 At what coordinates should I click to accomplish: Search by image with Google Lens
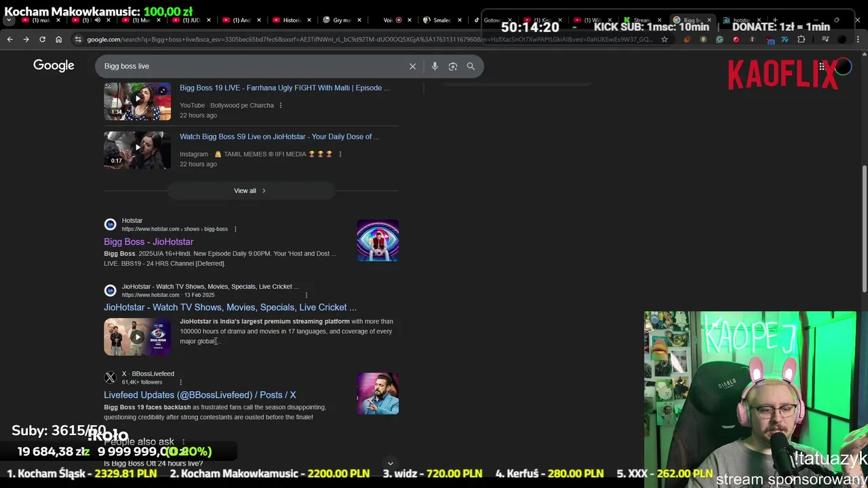pyautogui.click(x=453, y=66)
